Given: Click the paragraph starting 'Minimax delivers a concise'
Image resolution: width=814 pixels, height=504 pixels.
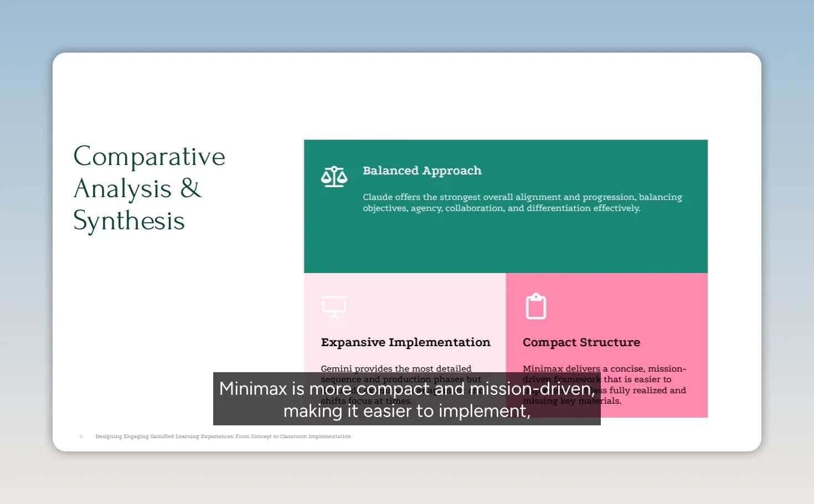Looking at the screenshot, I should pyautogui.click(x=604, y=384).
